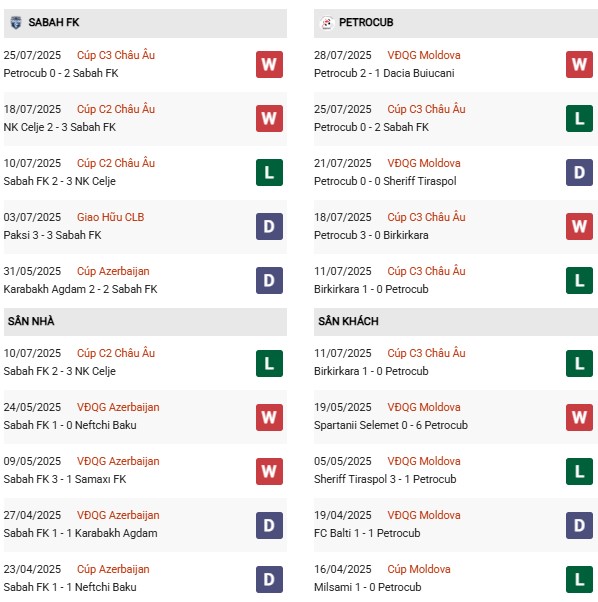Click the D badge for the 23/04/2025 Sabah FK 1-1 Neftchi Baku match
The image size is (598, 602).
pyautogui.click(x=269, y=579)
